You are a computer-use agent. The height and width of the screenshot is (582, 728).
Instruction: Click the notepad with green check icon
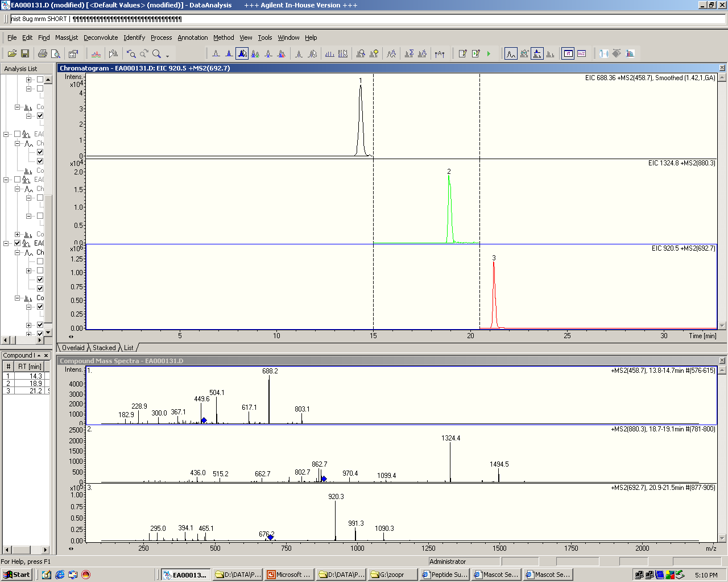pyautogui.click(x=475, y=53)
